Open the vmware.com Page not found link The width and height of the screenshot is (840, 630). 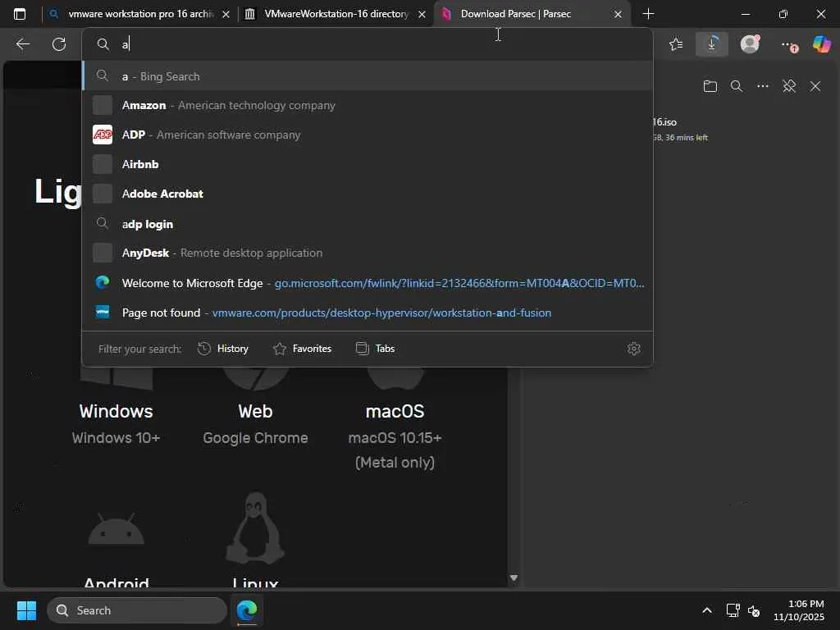pyautogui.click(x=367, y=313)
